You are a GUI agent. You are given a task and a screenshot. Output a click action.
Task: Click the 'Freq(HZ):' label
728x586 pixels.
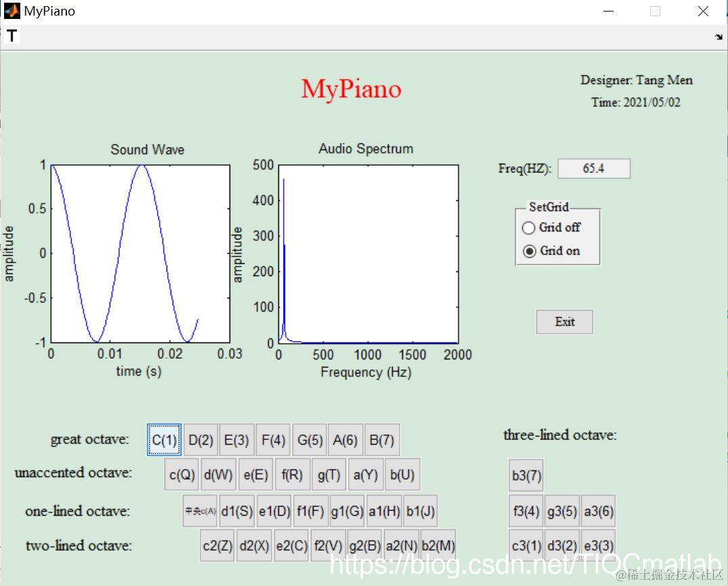pyautogui.click(x=525, y=168)
